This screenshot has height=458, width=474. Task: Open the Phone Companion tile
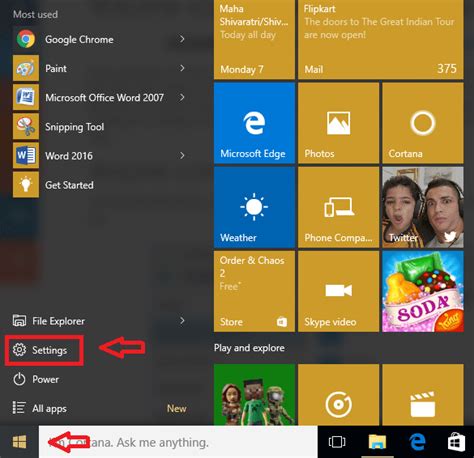pos(338,207)
